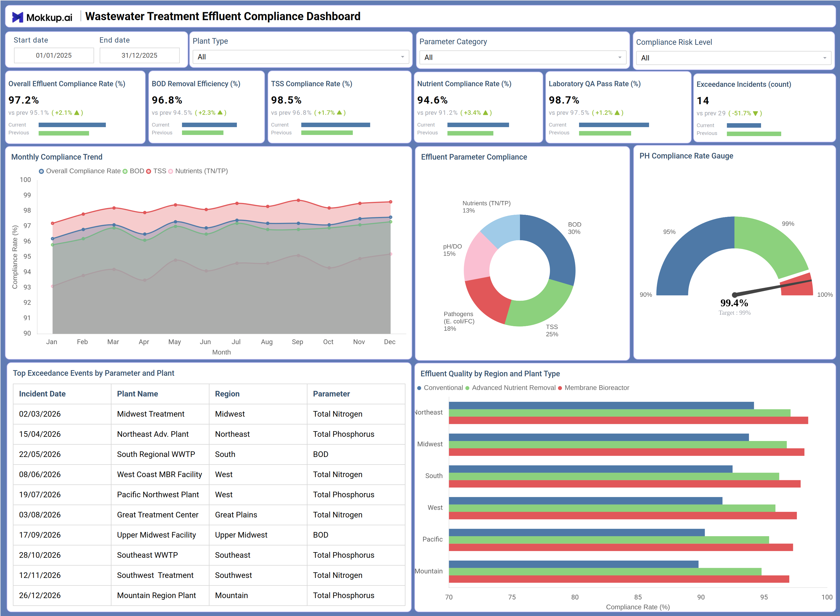The image size is (840, 616).
Task: Click the up arrow in Overall Effluent Compliance card
Action: point(77,113)
